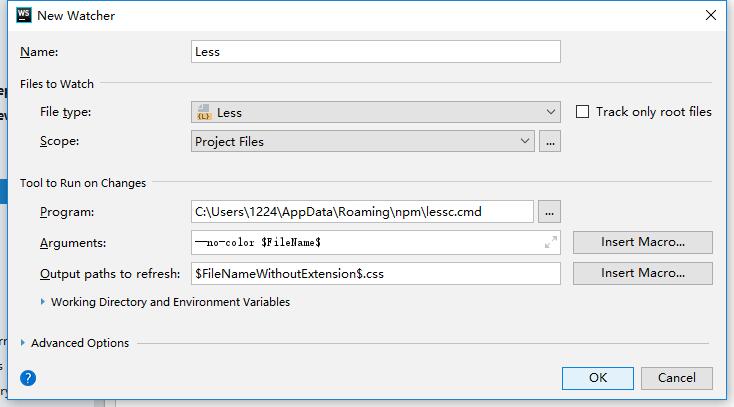Click the browse ellipsis next to Program
The height and width of the screenshot is (407, 734).
(550, 212)
